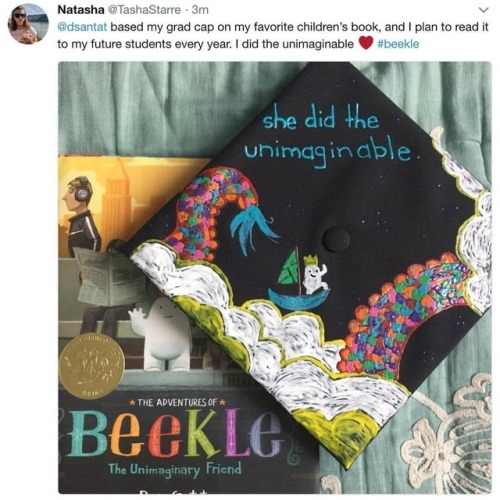
Task: Click the blue dragon tail tuft painting
Action: [x=252, y=225]
